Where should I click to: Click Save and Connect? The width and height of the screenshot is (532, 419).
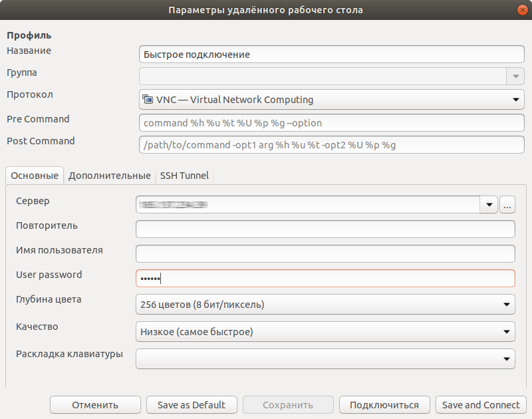[x=481, y=405]
